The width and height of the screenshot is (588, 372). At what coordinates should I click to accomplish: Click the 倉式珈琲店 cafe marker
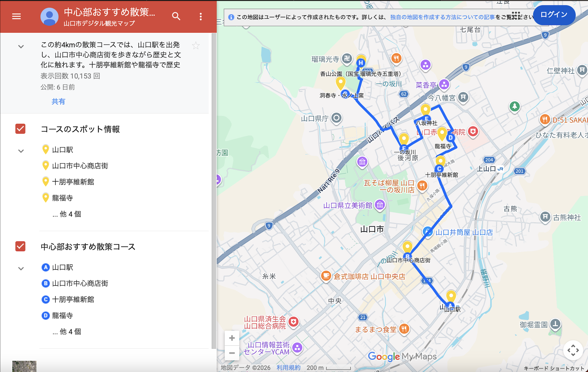pyautogui.click(x=326, y=276)
